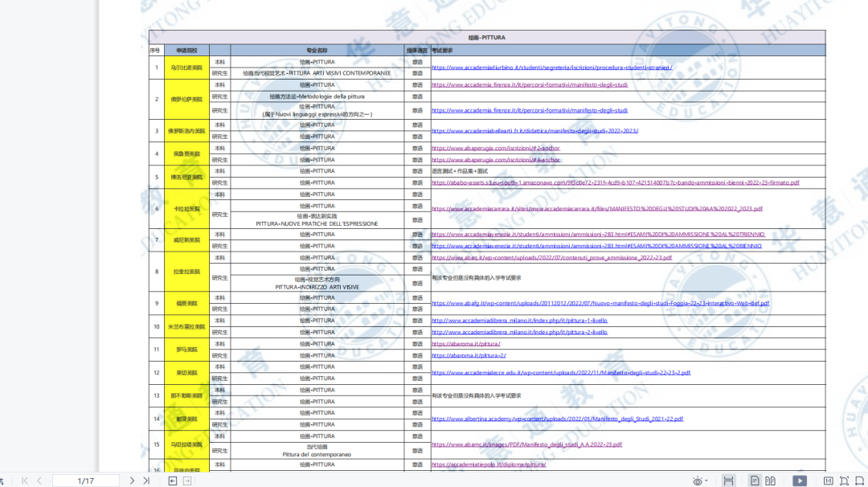
Task: Open the second accademia.firenze.it manifesto link in row 2
Action: (x=529, y=111)
